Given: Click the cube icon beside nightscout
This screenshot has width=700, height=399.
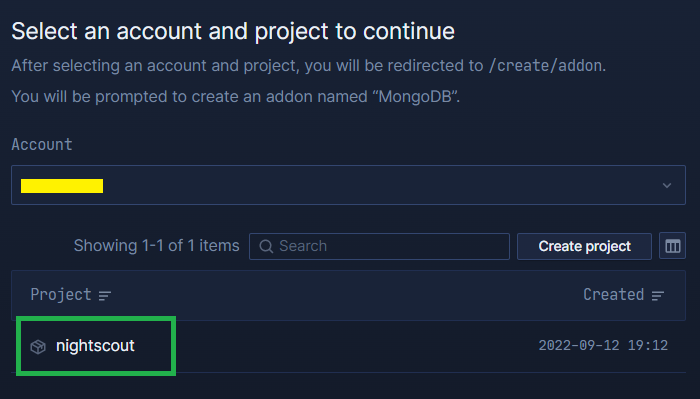Looking at the screenshot, I should coord(38,347).
